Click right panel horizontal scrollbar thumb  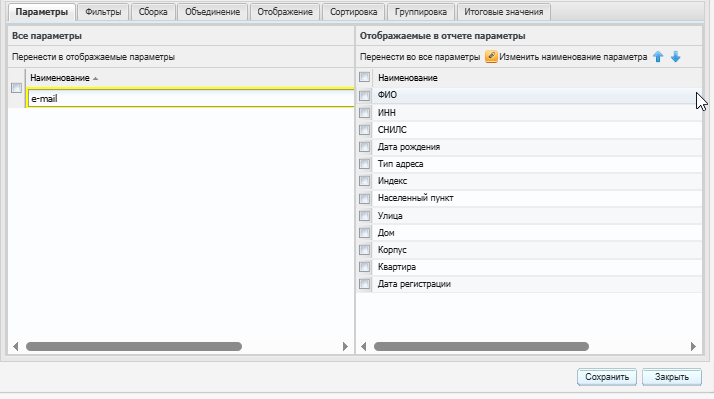point(481,347)
